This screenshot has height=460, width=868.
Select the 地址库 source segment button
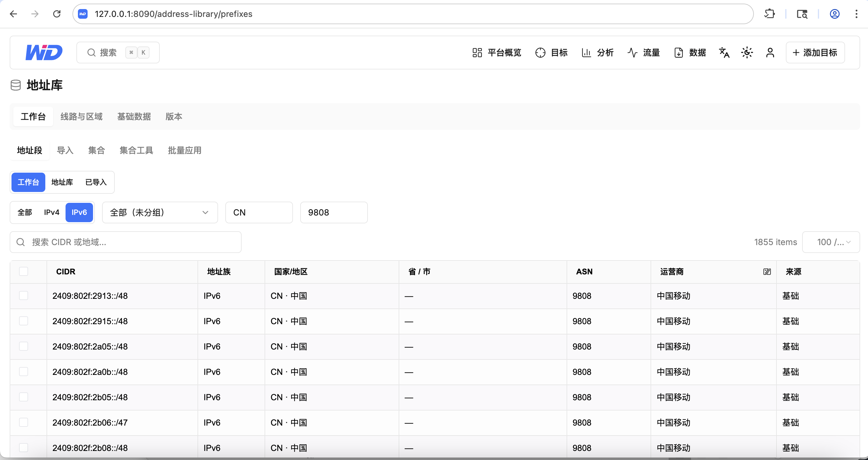click(62, 182)
